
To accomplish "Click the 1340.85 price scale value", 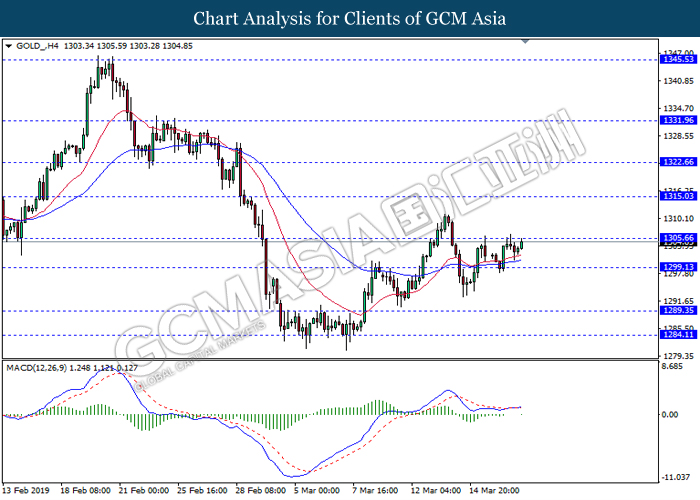I will (x=679, y=81).
